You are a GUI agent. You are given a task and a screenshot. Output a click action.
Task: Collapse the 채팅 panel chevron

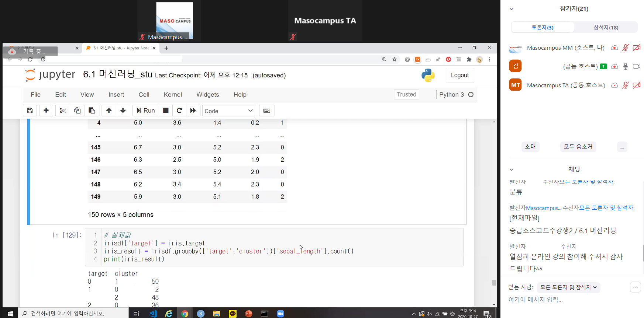(x=512, y=170)
